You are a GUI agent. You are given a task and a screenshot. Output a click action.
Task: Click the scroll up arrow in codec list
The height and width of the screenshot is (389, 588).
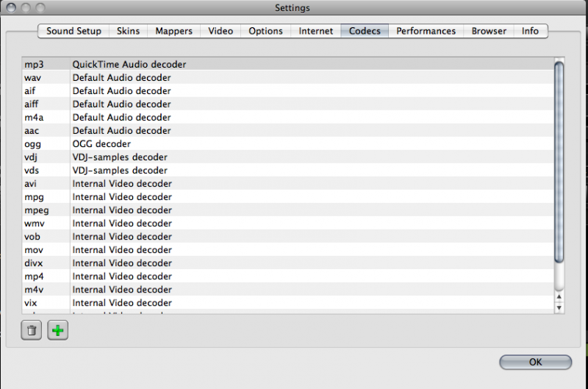(559, 296)
